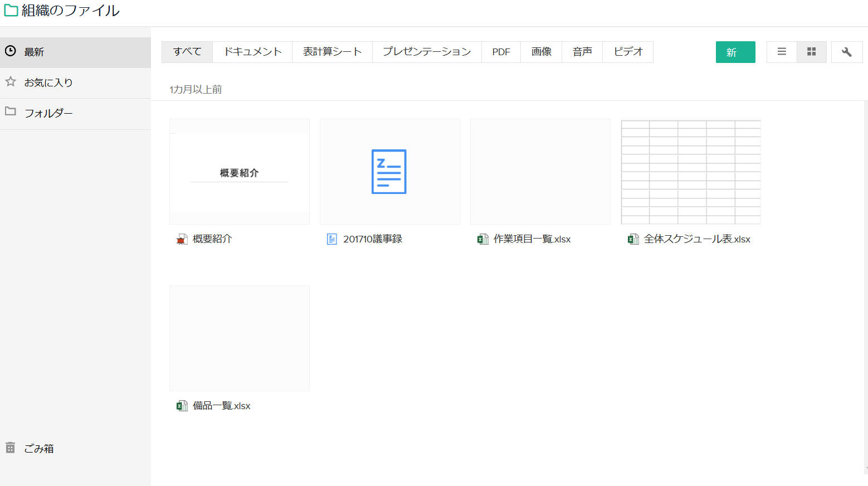The height and width of the screenshot is (486, 868).
Task: Open the 組織のファイル header folder icon
Action: [11, 11]
